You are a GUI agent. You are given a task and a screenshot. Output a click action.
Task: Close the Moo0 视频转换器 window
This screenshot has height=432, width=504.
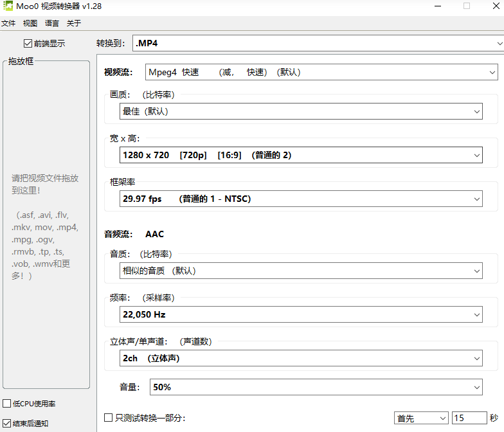click(x=496, y=6)
